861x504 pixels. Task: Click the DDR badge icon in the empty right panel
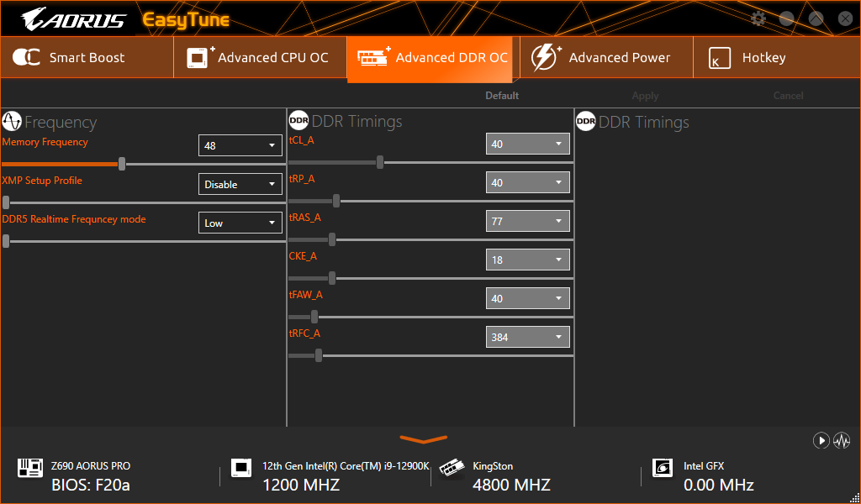(x=586, y=121)
